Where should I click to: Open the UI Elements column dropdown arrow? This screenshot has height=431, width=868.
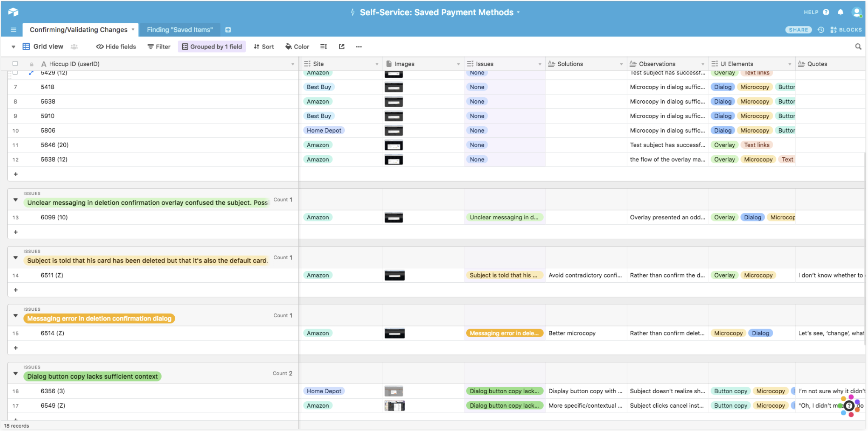coord(790,64)
